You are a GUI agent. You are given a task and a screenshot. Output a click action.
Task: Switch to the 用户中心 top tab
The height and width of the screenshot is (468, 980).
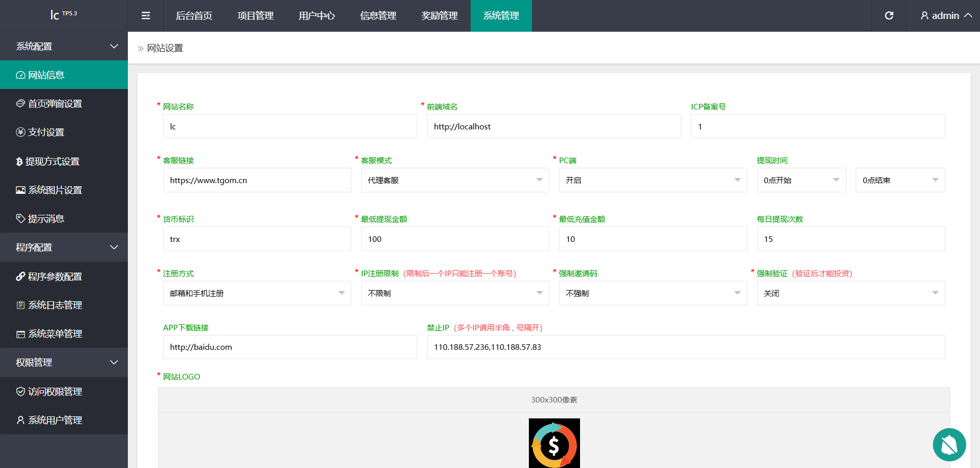click(317, 16)
